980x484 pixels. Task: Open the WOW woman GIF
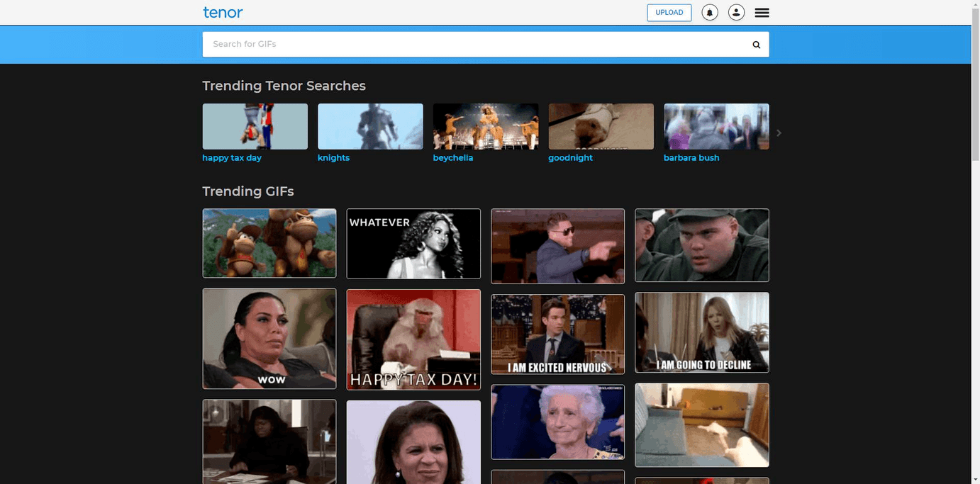click(x=269, y=339)
